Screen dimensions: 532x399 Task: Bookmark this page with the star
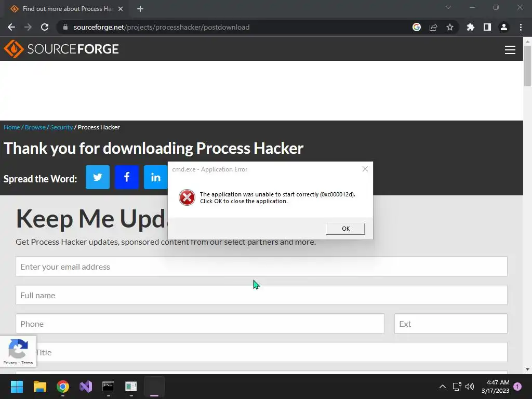(x=450, y=27)
